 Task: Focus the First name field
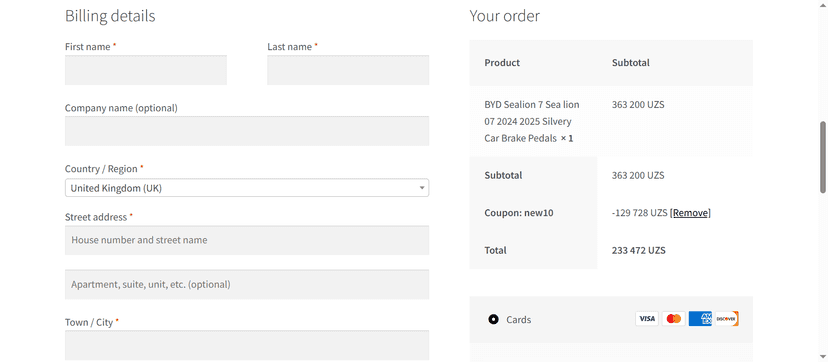146,70
